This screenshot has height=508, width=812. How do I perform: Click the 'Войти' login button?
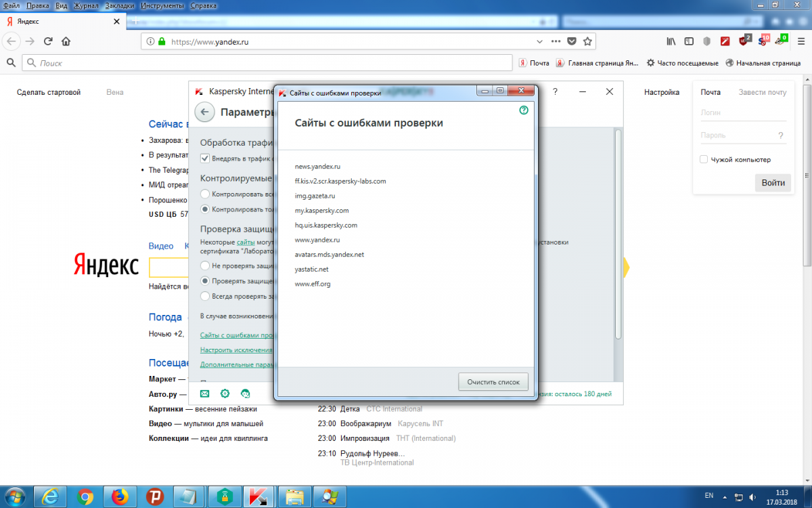773,183
